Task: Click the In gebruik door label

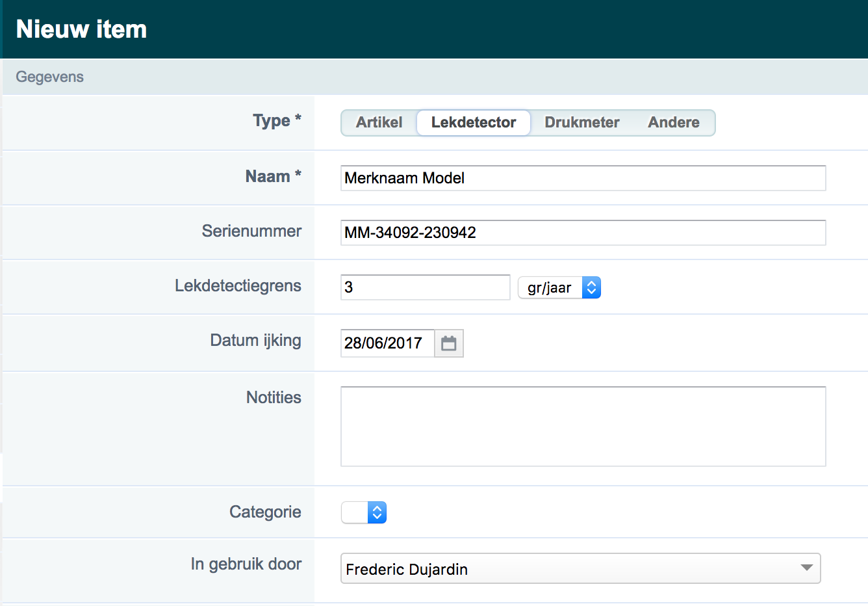Action: tap(246, 564)
